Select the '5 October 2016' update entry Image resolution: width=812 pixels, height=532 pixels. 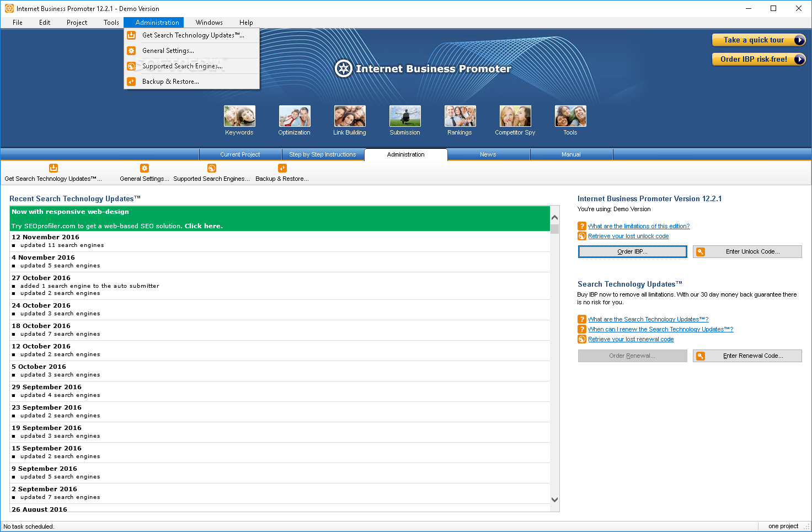280,371
